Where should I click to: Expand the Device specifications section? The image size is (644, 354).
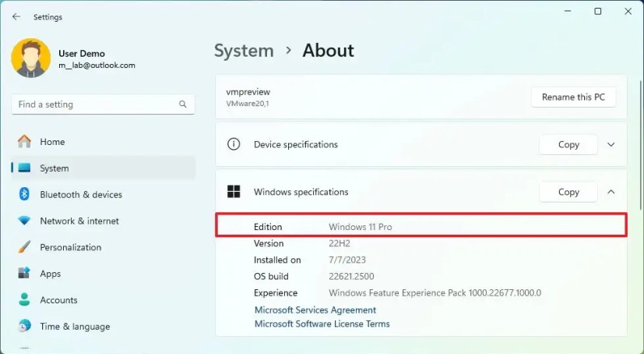[x=611, y=145]
